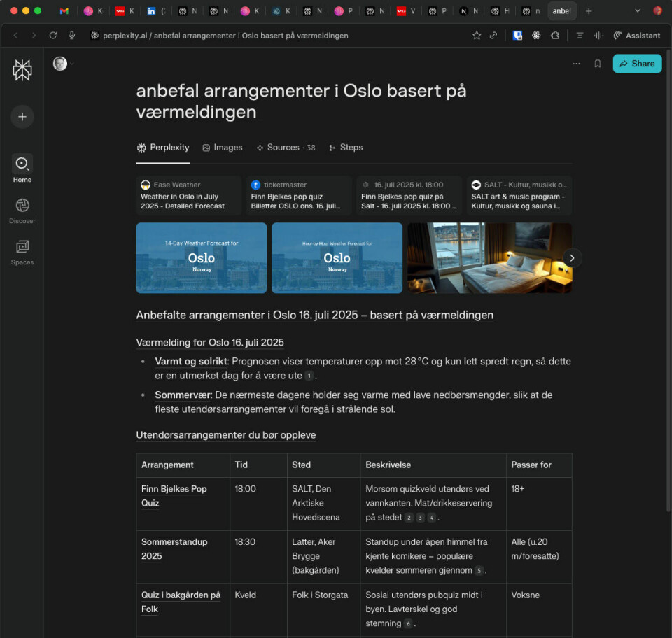Open the ticketmaster source card
672x638 pixels.
coord(299,195)
